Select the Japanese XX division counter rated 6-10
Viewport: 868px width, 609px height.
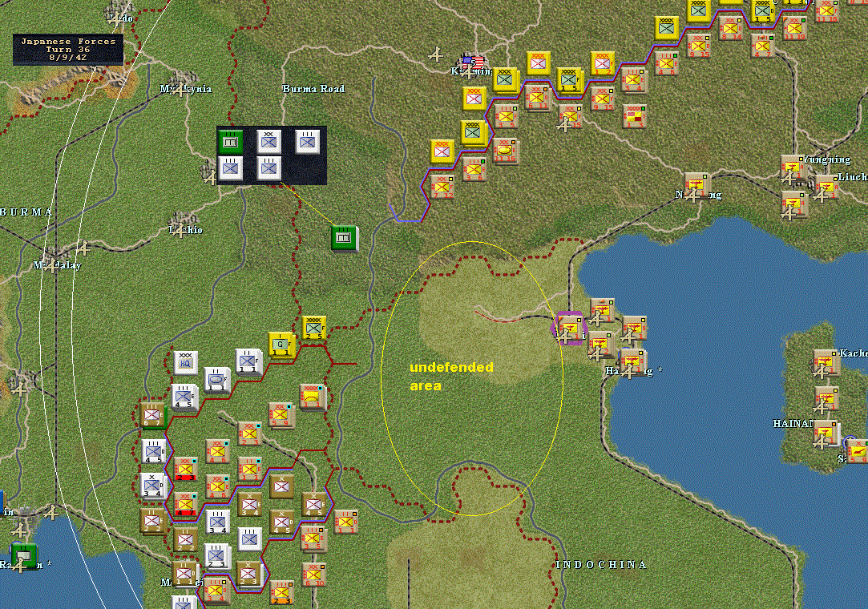(314, 575)
